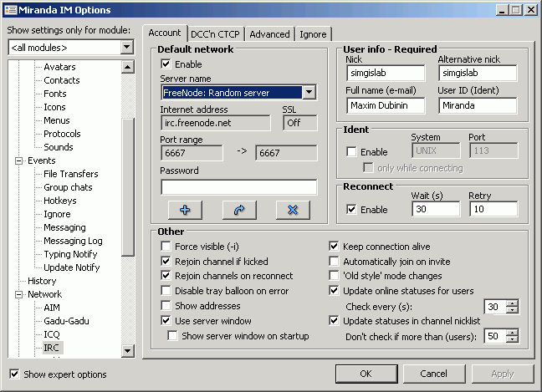Viewport: 542px width, 392px height.
Task: Click the Full name (e-mail) field
Action: 386,105
